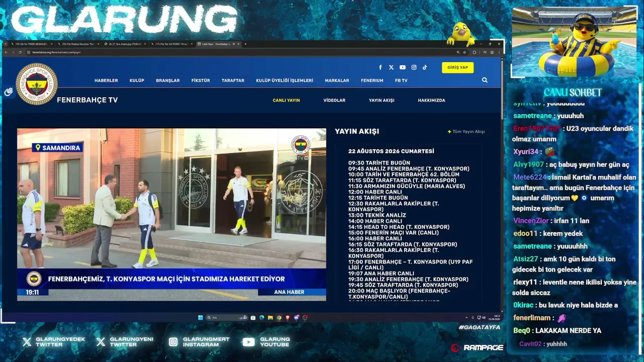Show hidden system tray icons

tap(466, 318)
